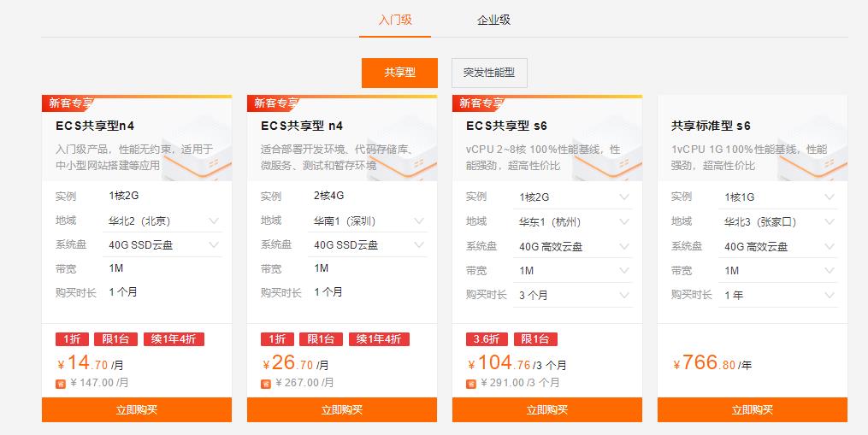Click the 共享标准型 s6 card title
Viewport: 868px width, 435px height.
click(x=711, y=126)
